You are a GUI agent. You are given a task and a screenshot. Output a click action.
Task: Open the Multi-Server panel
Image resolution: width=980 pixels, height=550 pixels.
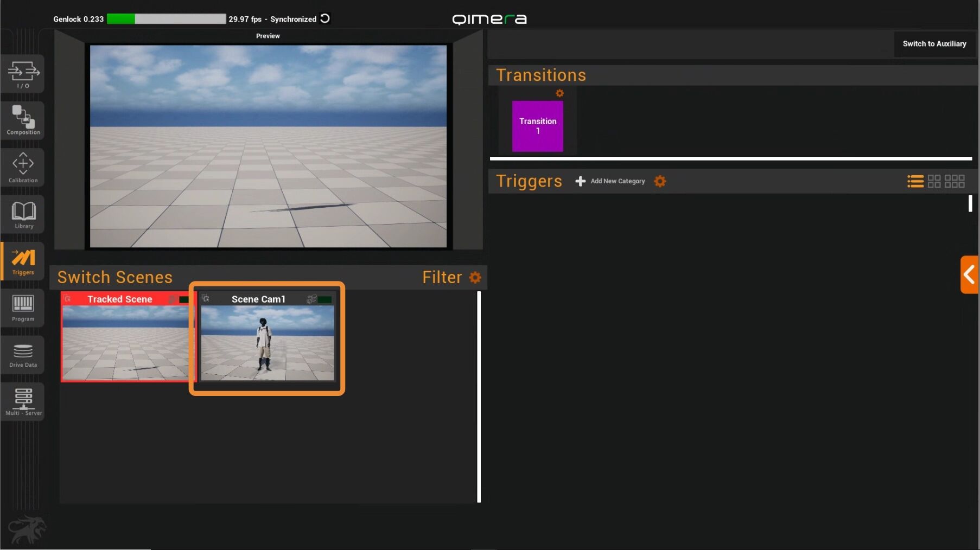23,402
